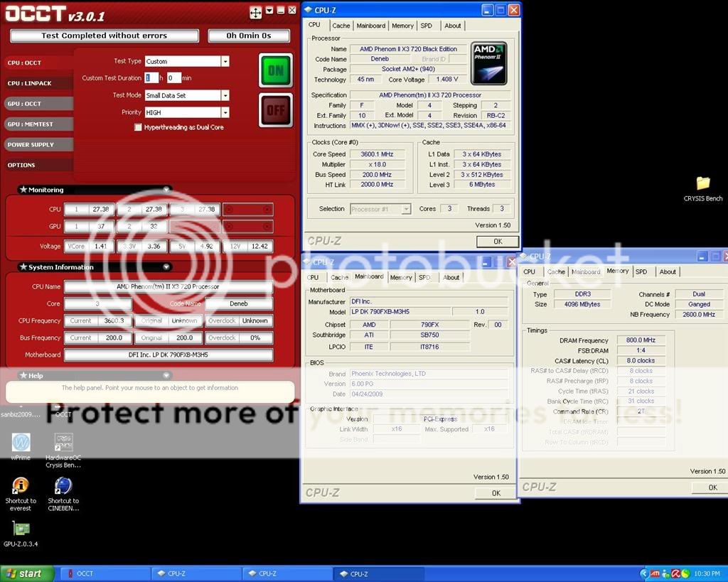Switch to the CPU : LINPACK tab
This screenshot has width=728, height=582.
39,83
